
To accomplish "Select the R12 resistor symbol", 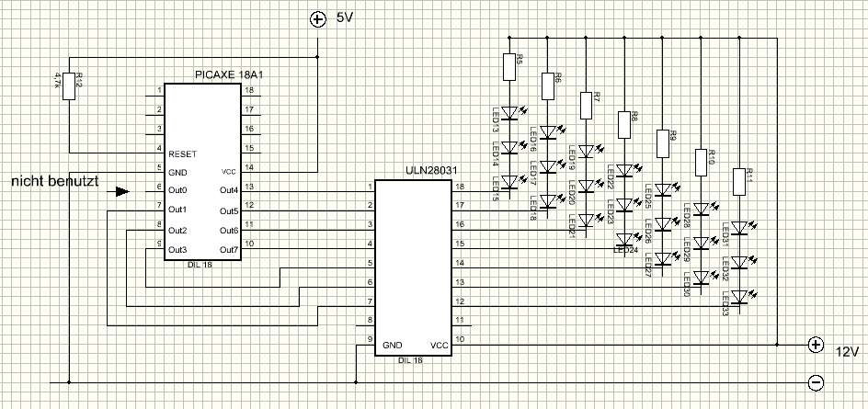I will point(69,85).
